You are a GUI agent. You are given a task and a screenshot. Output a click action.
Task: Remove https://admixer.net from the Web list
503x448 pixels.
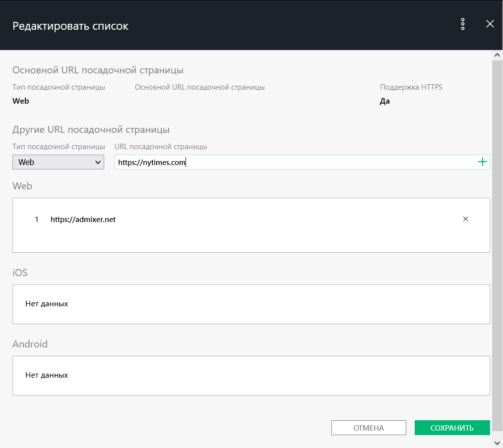click(465, 219)
